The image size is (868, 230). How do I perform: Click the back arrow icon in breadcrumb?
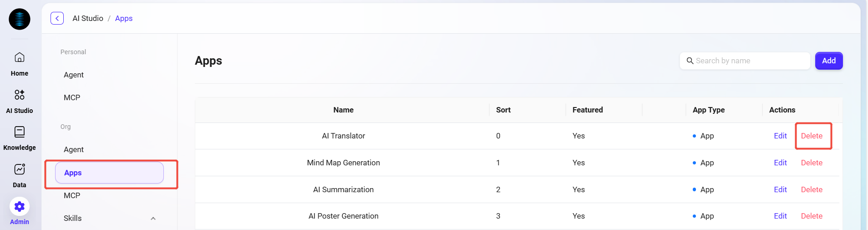coord(57,18)
